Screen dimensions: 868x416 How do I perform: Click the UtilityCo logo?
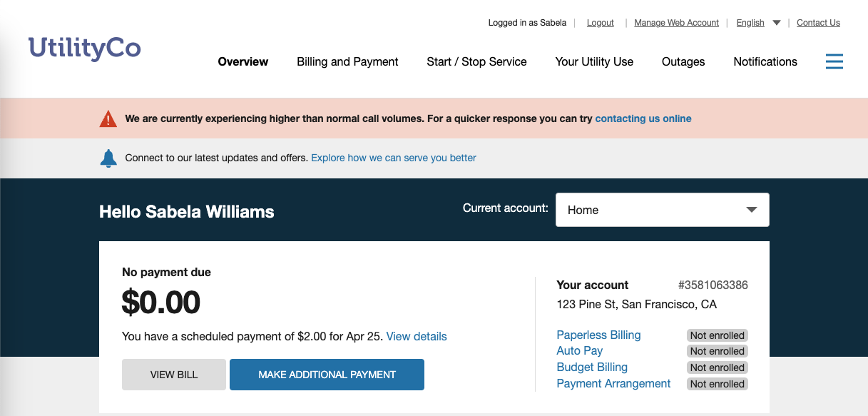tap(85, 48)
